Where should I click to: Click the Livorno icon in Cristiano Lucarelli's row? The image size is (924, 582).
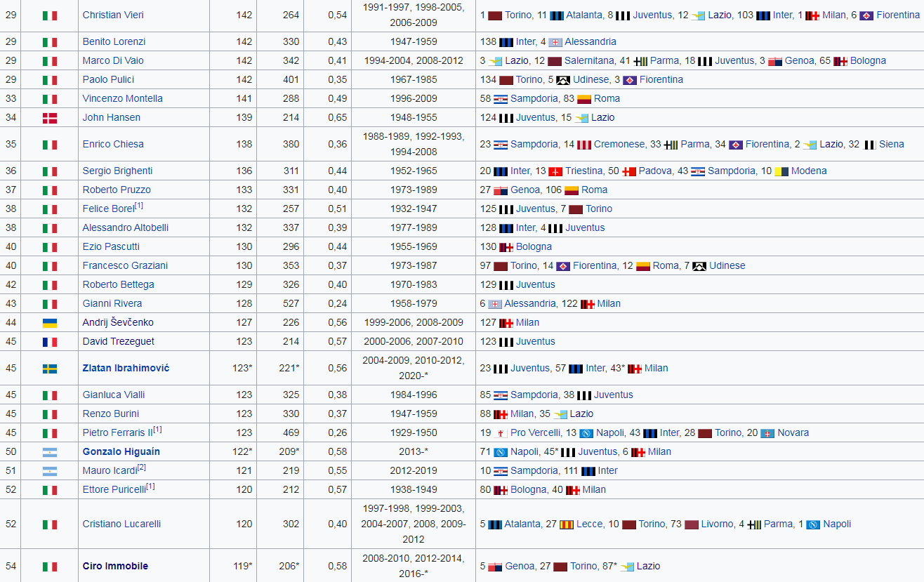[x=692, y=524]
